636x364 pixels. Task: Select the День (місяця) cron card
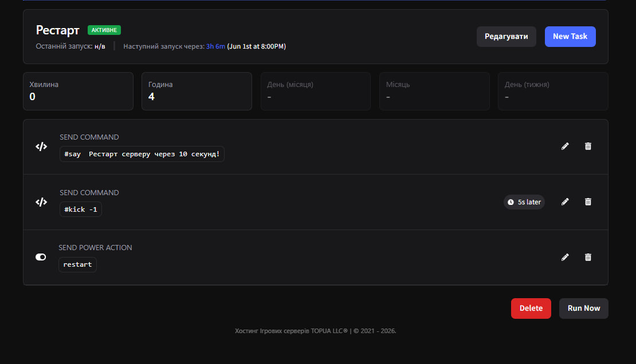point(316,91)
